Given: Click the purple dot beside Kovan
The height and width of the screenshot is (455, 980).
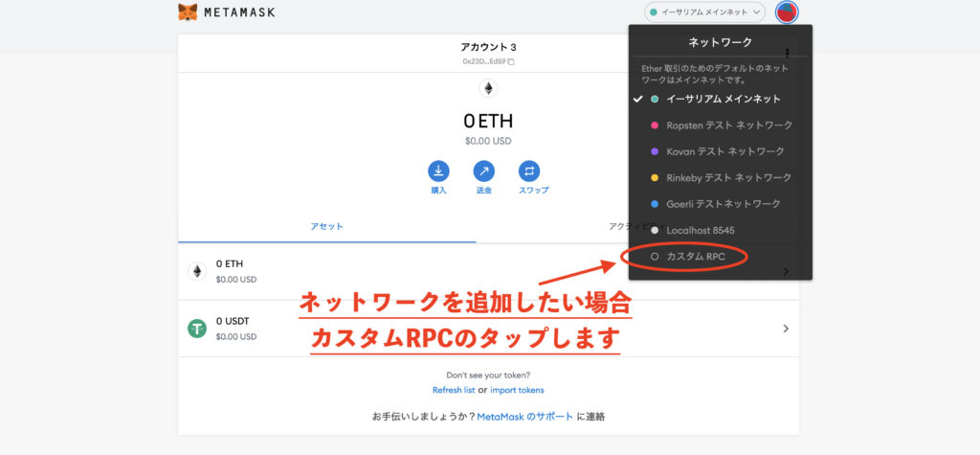Looking at the screenshot, I should tap(655, 151).
